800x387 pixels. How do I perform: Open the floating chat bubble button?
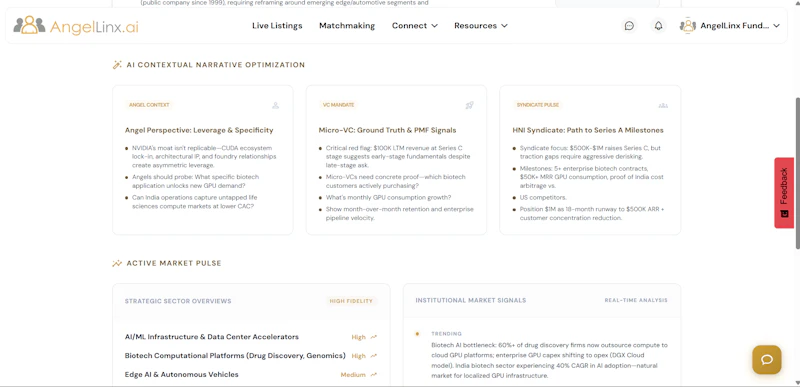coord(767,359)
